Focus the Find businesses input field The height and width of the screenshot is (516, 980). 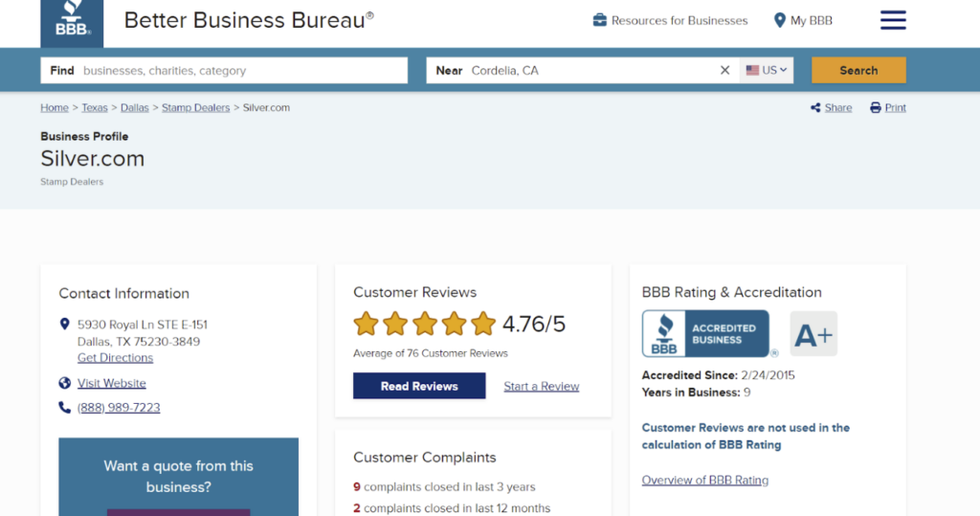tap(224, 70)
